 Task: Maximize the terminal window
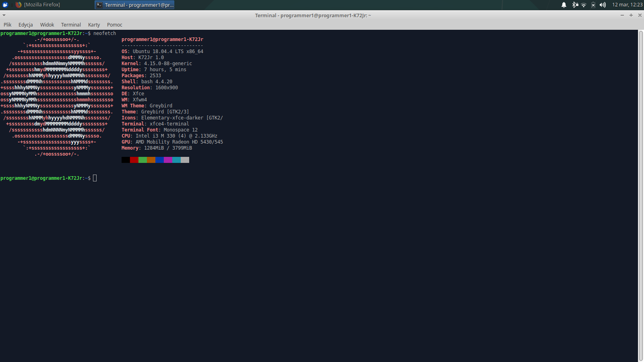click(631, 16)
